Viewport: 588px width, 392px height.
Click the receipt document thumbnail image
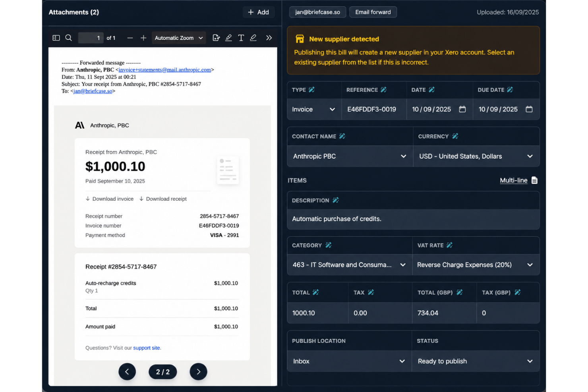pos(228,170)
